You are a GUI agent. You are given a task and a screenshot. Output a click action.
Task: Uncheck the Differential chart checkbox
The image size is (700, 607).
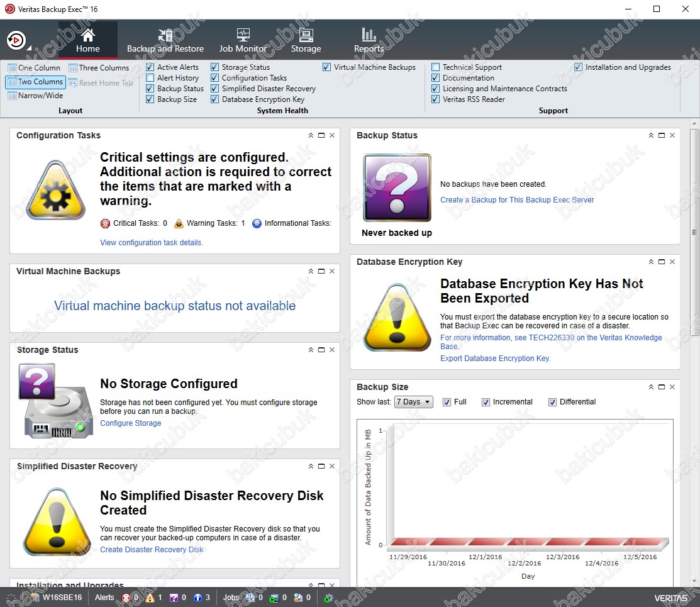click(552, 402)
